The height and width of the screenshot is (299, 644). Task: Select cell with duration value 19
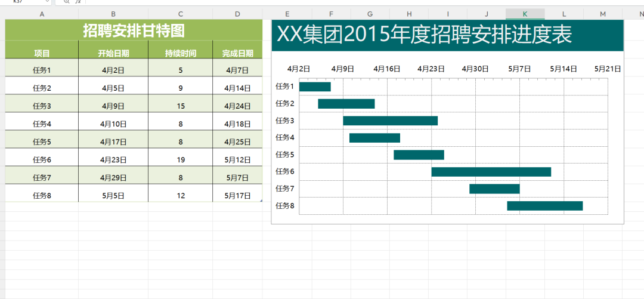[181, 159]
